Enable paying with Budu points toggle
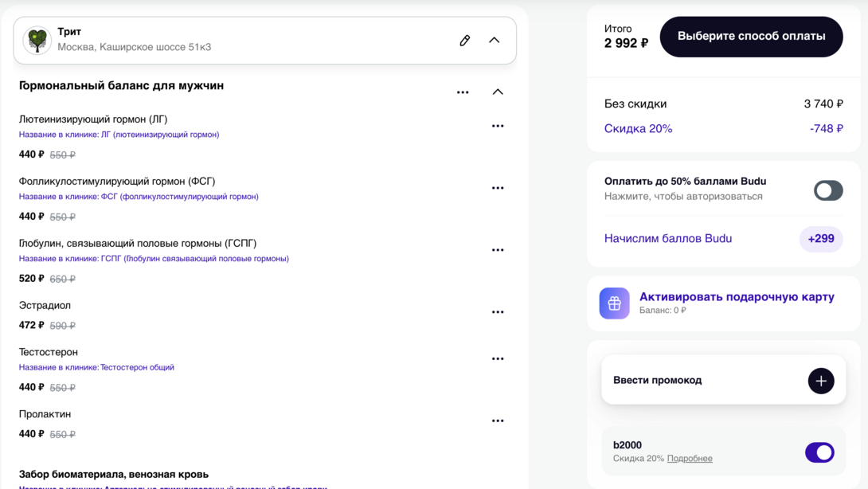 point(828,190)
